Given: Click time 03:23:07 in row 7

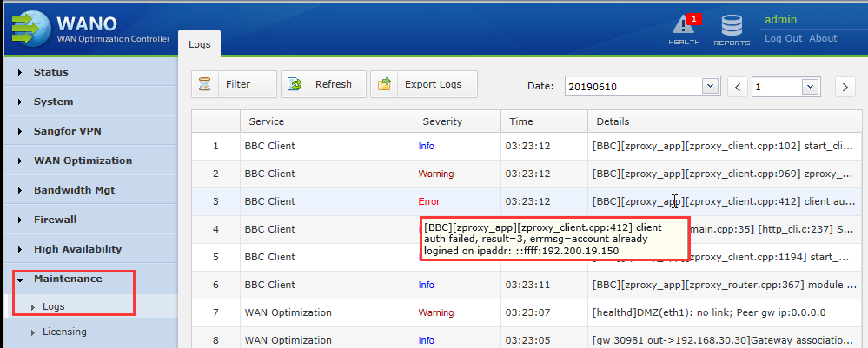Looking at the screenshot, I should tap(527, 312).
